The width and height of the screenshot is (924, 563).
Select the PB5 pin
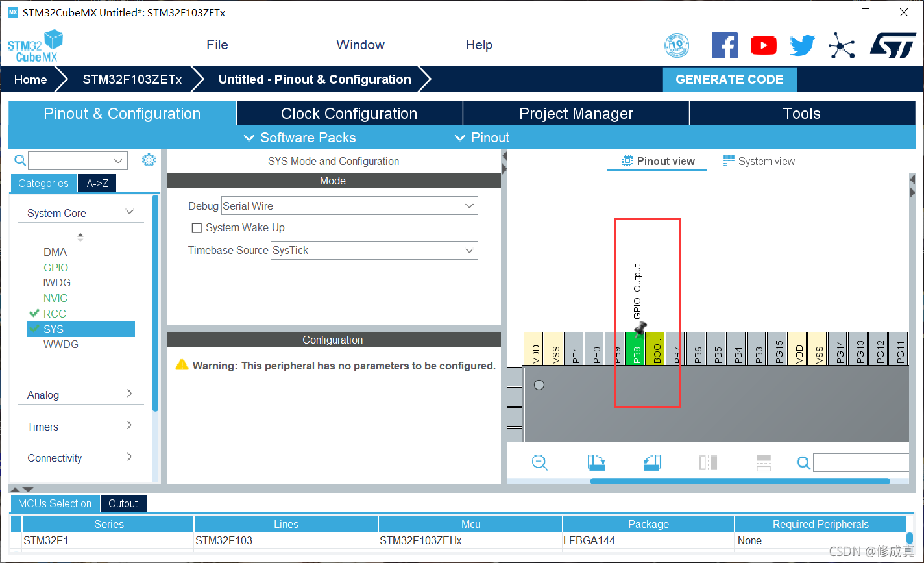point(716,349)
